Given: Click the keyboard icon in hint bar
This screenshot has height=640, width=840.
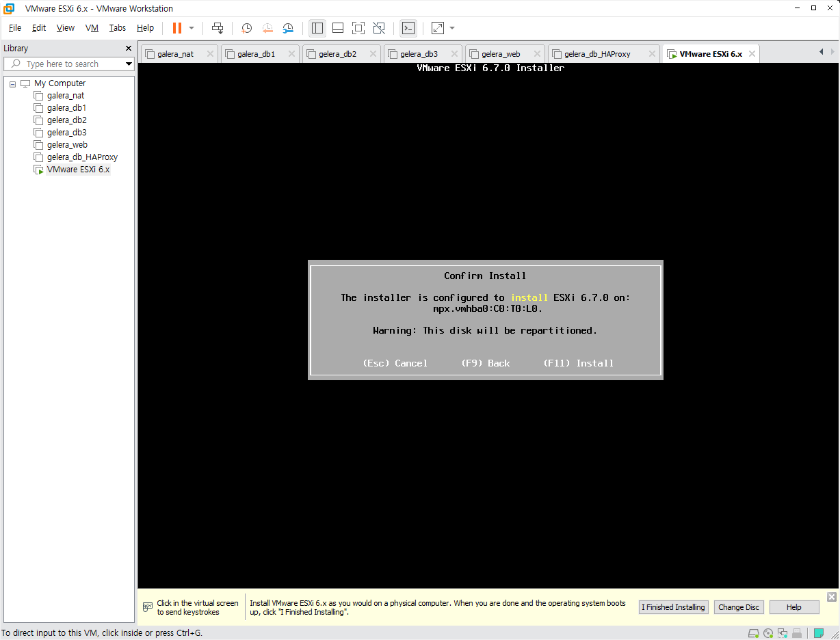Looking at the screenshot, I should tap(148, 607).
